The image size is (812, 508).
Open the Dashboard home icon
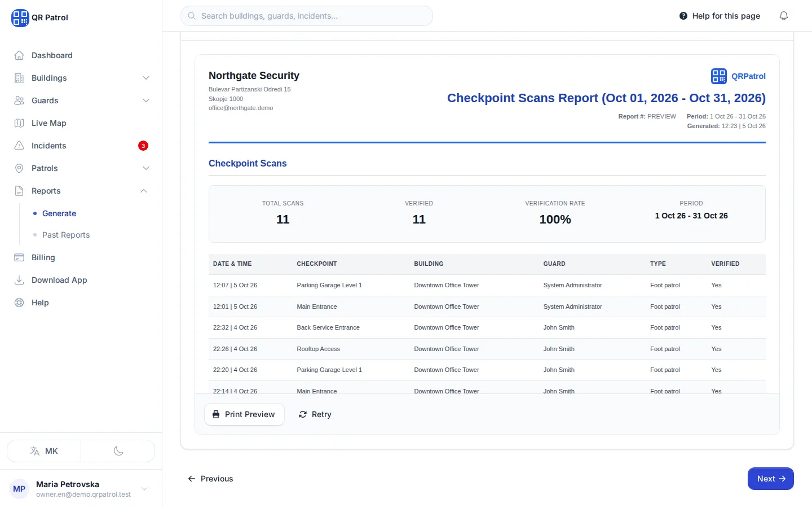(19, 55)
